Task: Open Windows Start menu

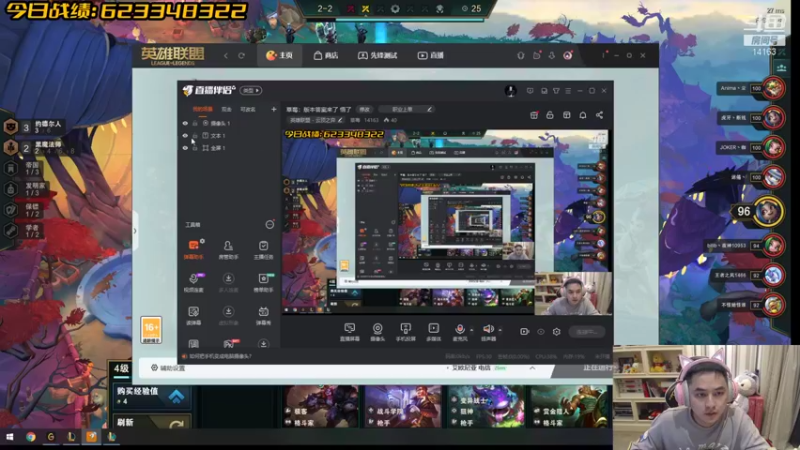Action: 9,437
